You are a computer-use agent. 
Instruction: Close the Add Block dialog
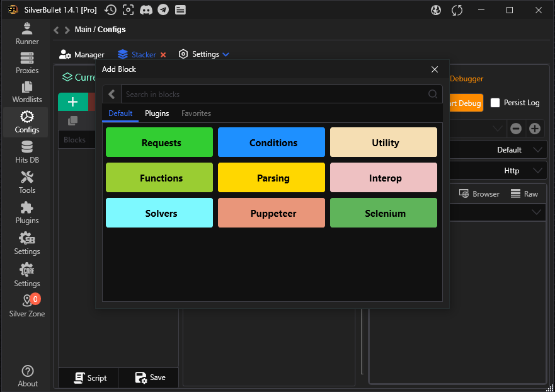coord(435,69)
